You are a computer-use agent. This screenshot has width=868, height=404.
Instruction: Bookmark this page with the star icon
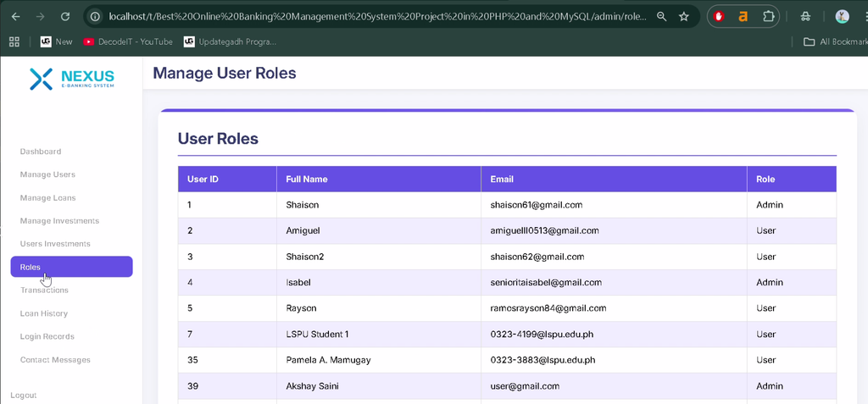tap(684, 17)
